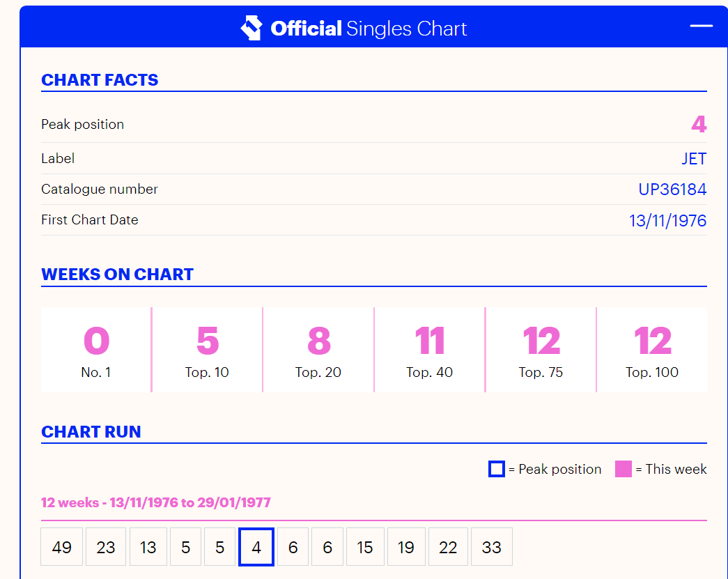Click the chart run box showing 49
Image resolution: width=728 pixels, height=579 pixels.
tap(62, 547)
